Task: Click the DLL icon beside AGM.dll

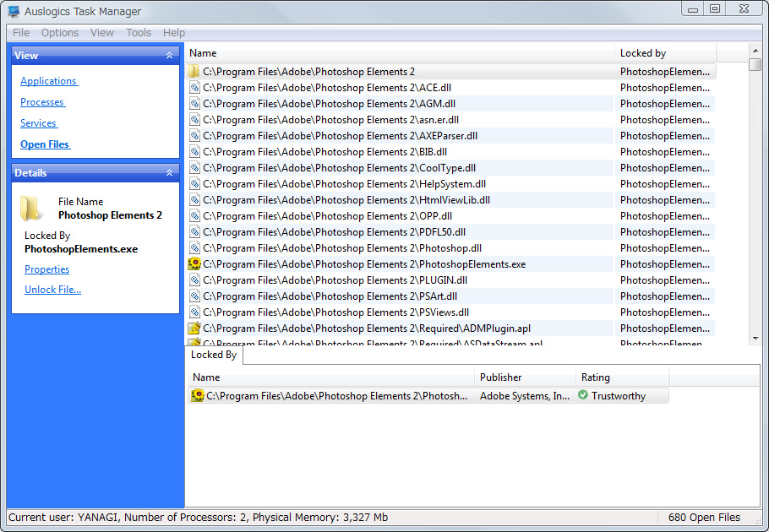Action: tap(194, 104)
